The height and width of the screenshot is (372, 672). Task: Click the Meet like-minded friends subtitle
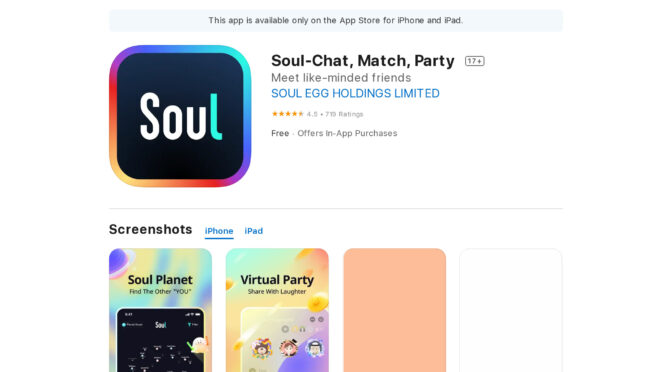341,78
